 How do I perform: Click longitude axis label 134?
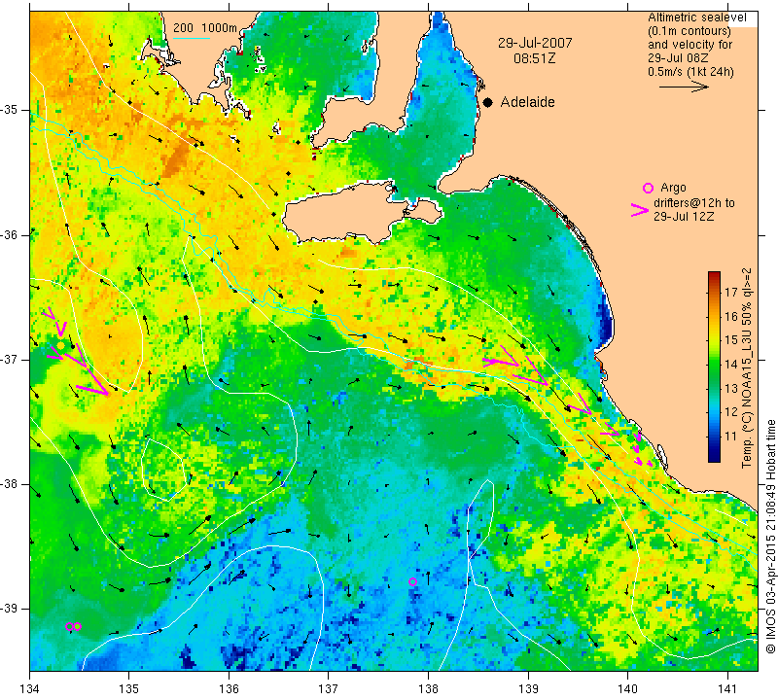(30, 689)
